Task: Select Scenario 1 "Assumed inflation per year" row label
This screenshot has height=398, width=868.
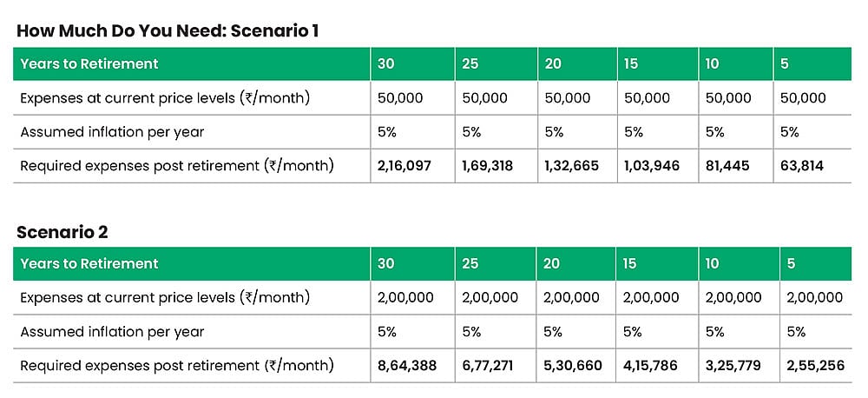Action: (112, 132)
